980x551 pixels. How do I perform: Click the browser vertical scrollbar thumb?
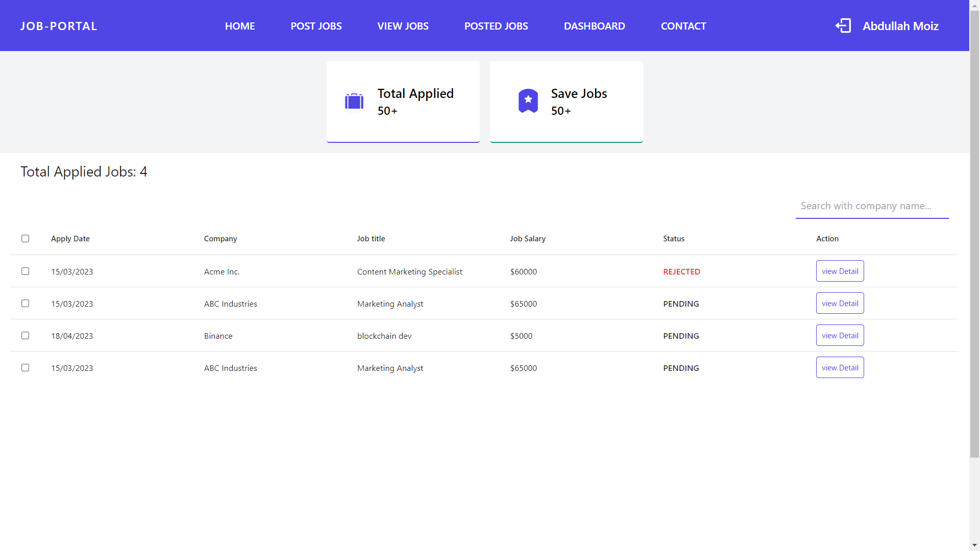974,234
